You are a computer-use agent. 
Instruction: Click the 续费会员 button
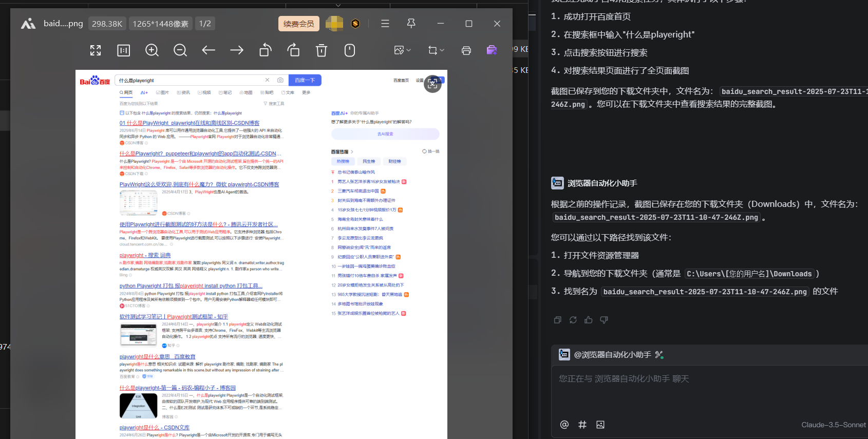coord(299,24)
